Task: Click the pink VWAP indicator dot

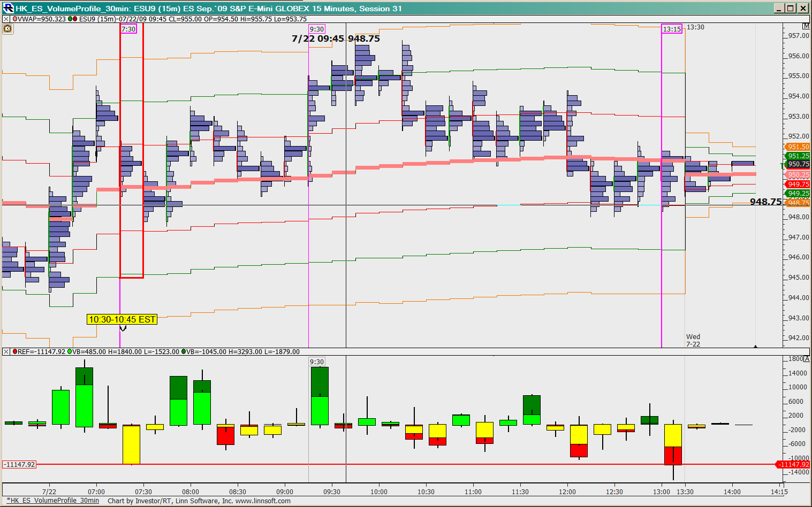Action: (14, 19)
